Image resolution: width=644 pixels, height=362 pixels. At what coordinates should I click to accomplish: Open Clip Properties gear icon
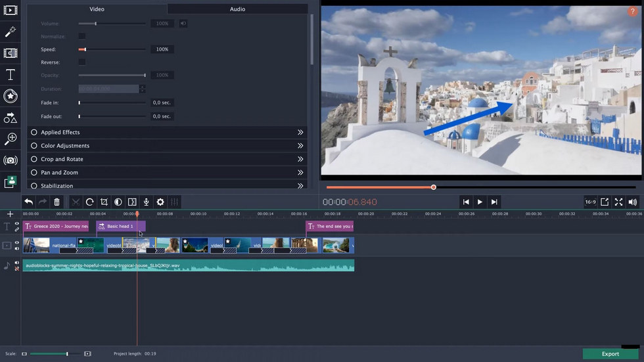(160, 202)
